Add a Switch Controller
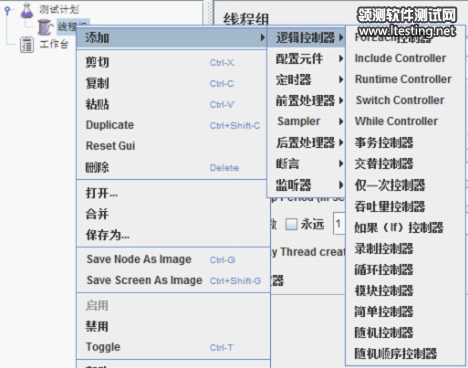Screen dimensions: 468x368 click(405, 100)
